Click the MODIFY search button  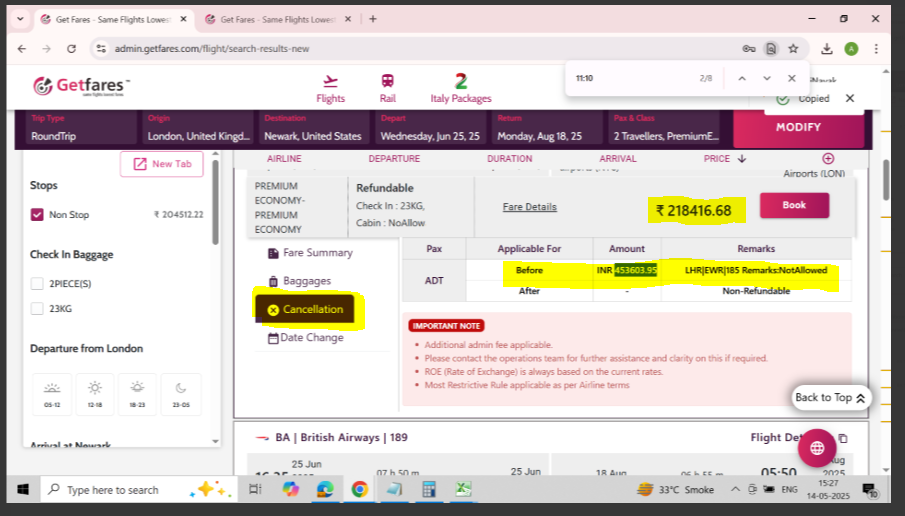coord(798,127)
